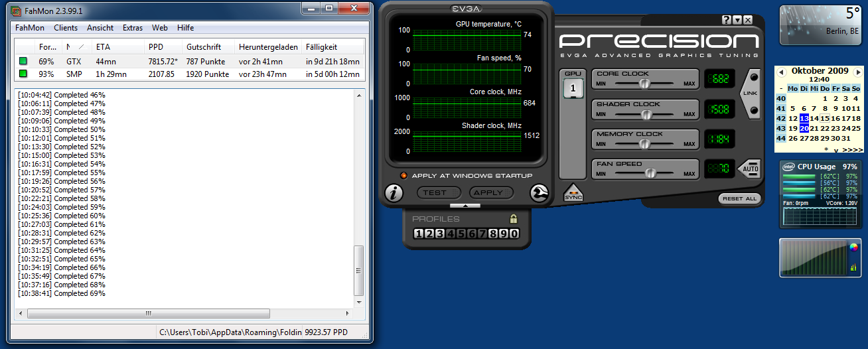Viewport: 868px width, 349px height.
Task: Click log line 'Completed 46%'
Action: 62,95
